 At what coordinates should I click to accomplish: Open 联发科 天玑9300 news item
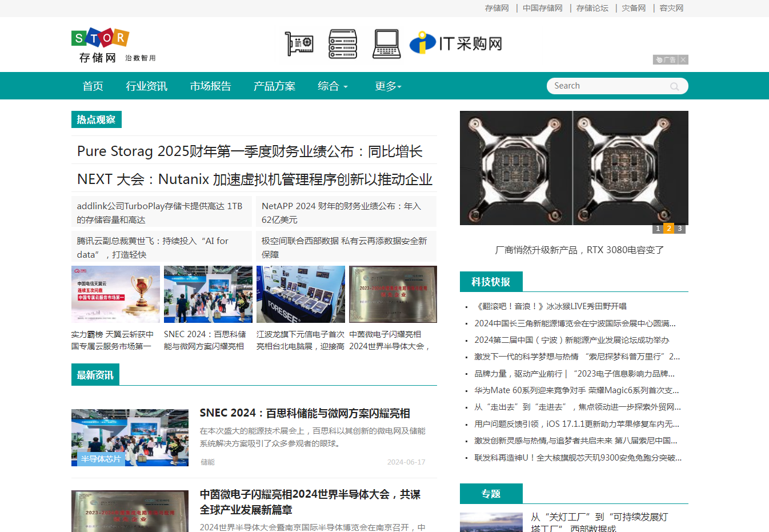578,458
